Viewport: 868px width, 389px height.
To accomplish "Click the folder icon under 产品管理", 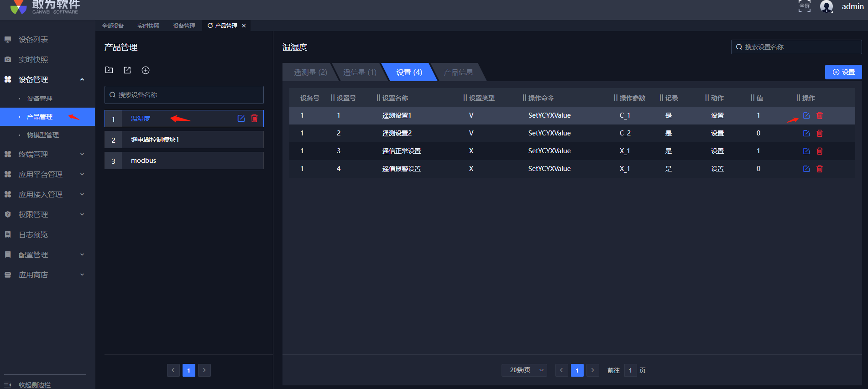I will click(109, 70).
